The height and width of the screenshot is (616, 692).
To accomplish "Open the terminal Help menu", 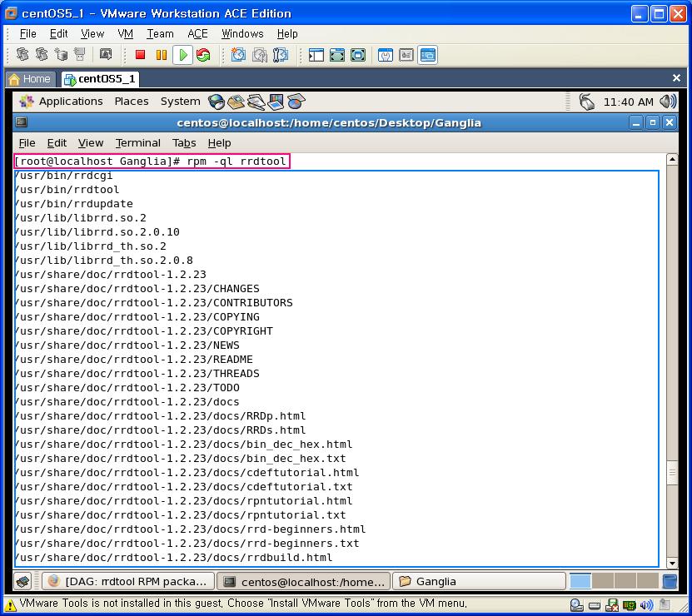I will point(219,143).
